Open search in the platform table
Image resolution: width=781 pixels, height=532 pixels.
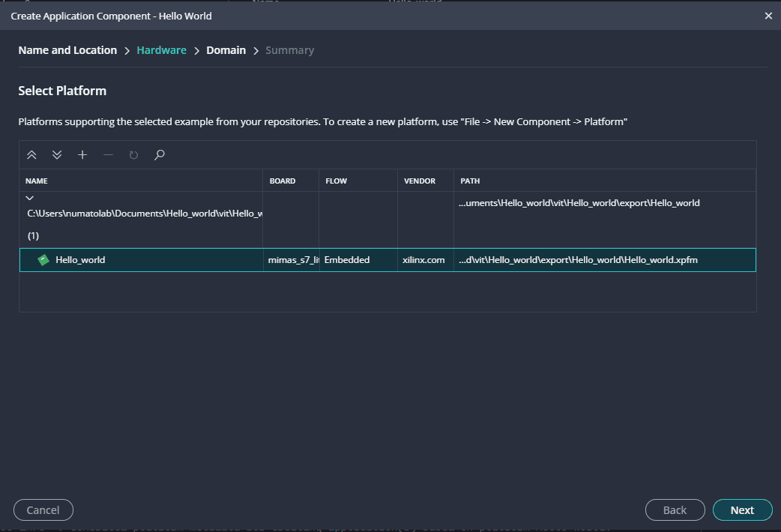(x=159, y=155)
